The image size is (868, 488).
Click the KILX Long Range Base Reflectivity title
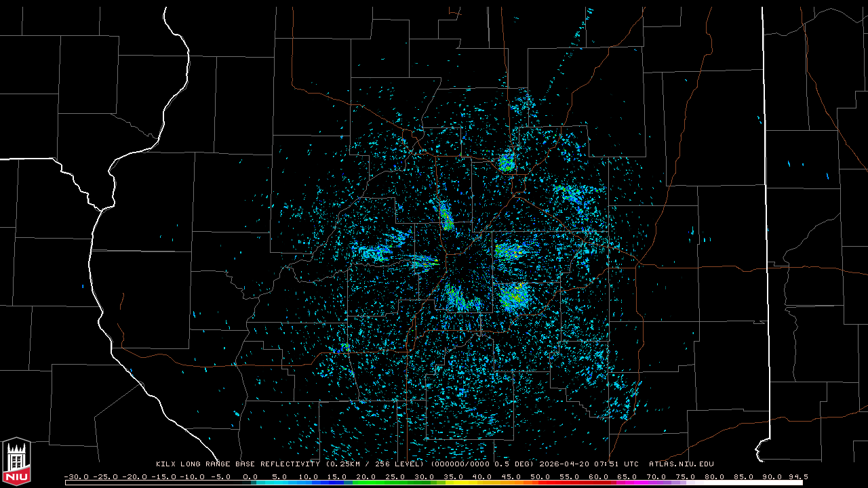point(237,464)
